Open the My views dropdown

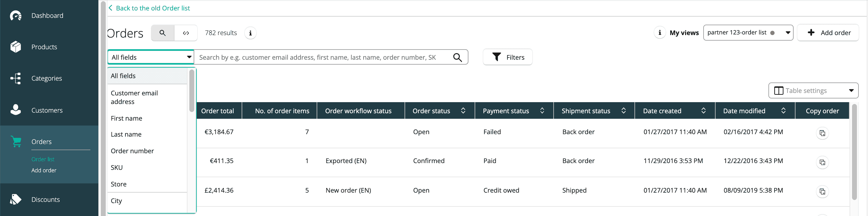click(x=748, y=33)
